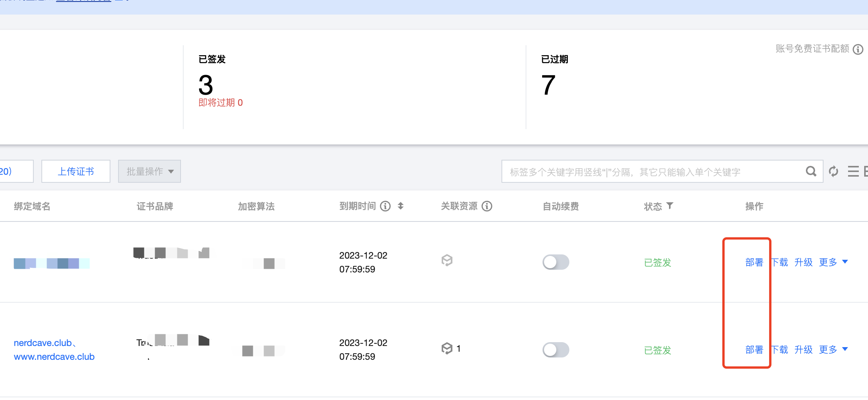Click associated resource icon in first row
The image size is (868, 400).
pos(447,261)
